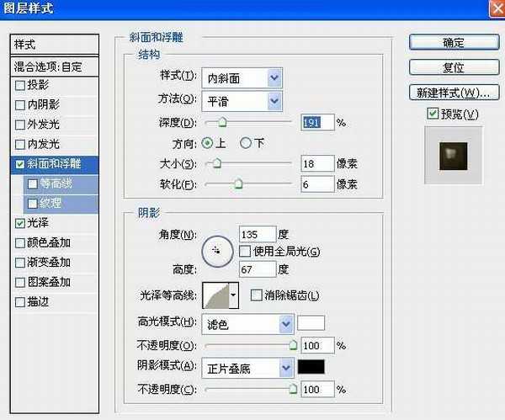Screen dimensions: 505x420
Task: Click the black shadow color swatch
Action: (311, 367)
